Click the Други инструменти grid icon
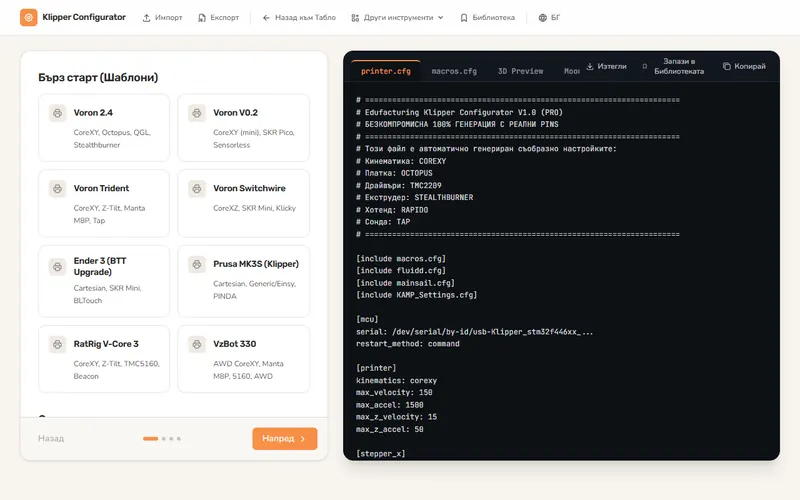Viewport: 800px width, 500px height. point(355,18)
